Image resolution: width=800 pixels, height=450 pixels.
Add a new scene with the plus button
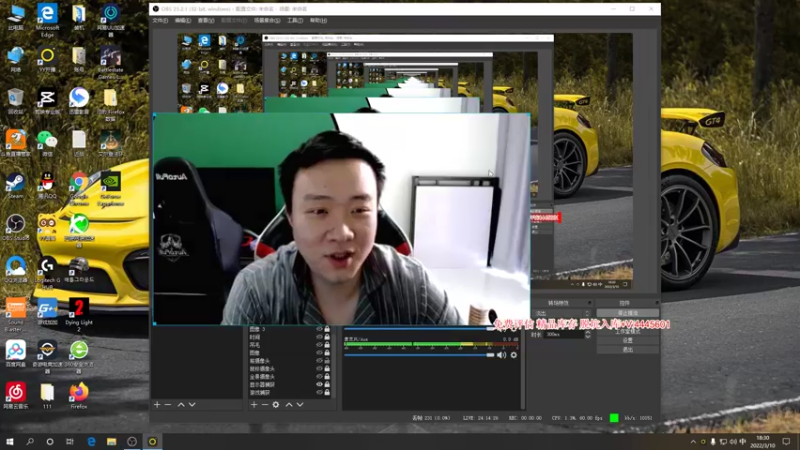(x=157, y=405)
